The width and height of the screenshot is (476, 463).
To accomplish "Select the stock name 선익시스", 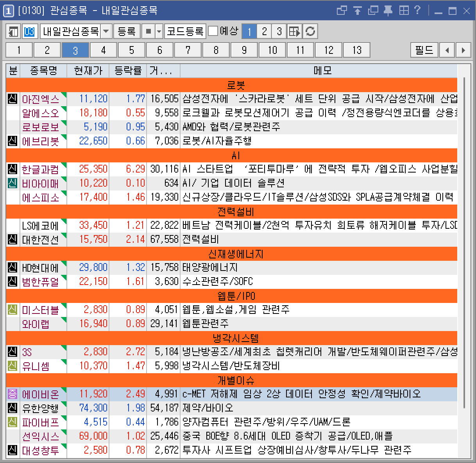I will tap(41, 436).
